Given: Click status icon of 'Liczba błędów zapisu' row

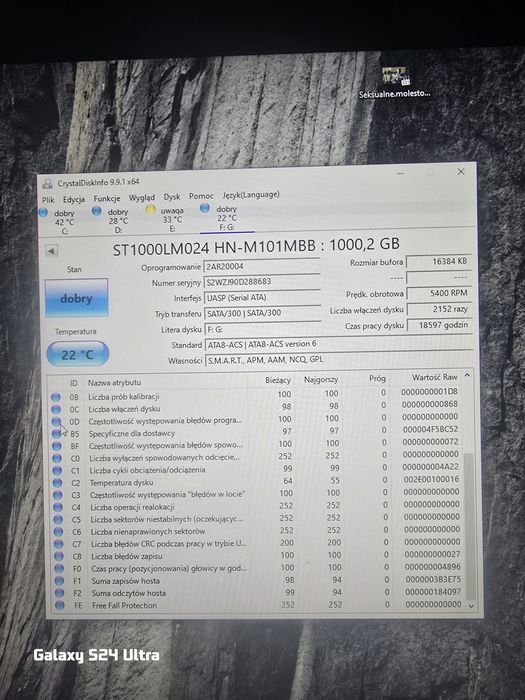Looking at the screenshot, I should click(58, 556).
